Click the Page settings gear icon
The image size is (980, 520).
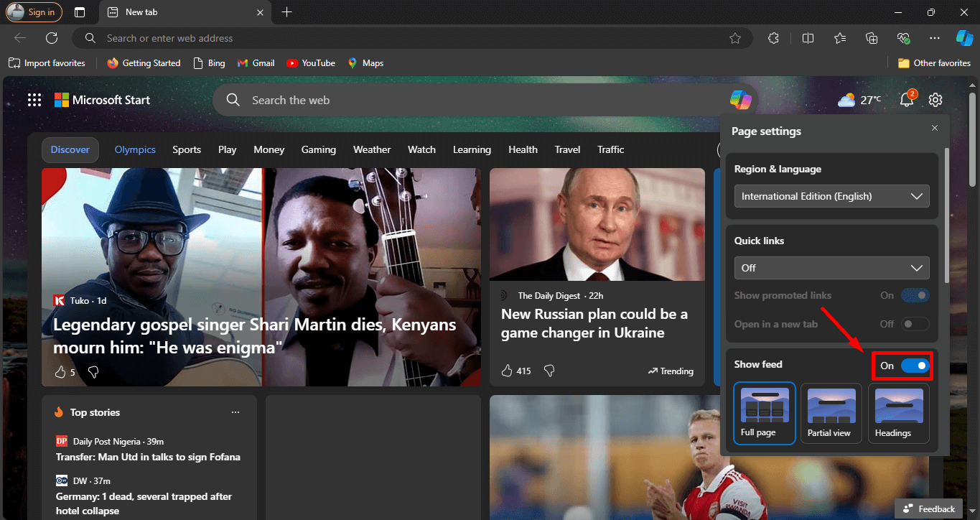pos(935,101)
